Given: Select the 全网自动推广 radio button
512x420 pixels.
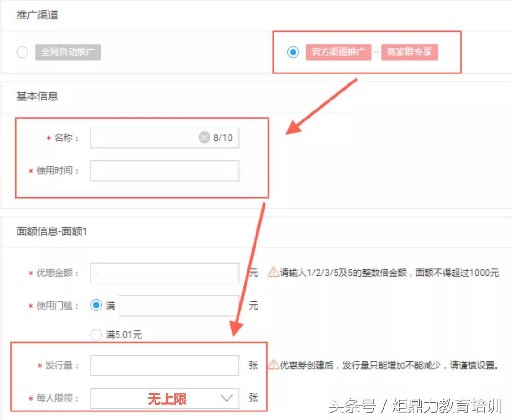Looking at the screenshot, I should (x=22, y=52).
